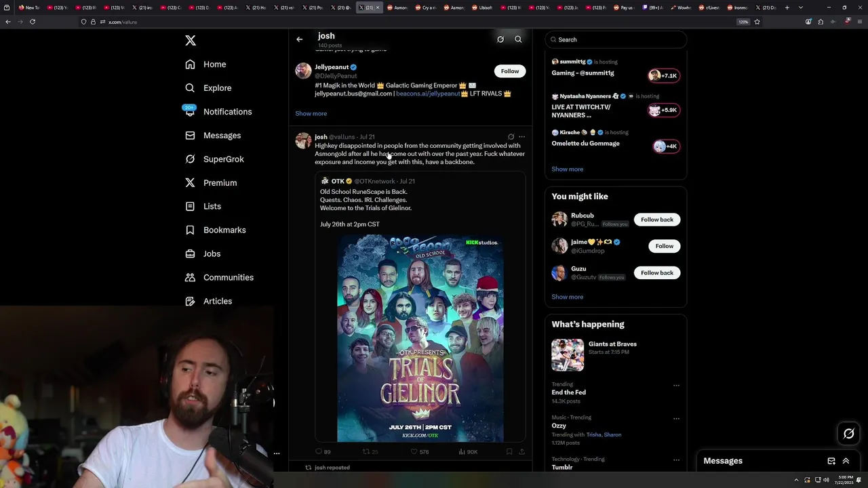Click the Articles icon in sidebar

(x=190, y=302)
